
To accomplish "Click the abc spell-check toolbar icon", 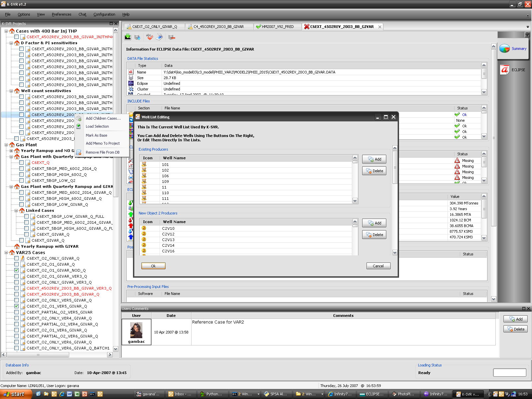I will pos(149,37).
